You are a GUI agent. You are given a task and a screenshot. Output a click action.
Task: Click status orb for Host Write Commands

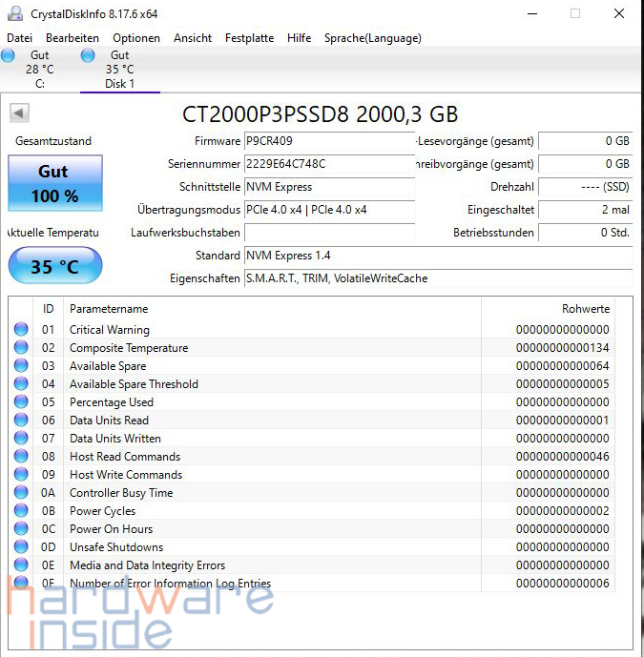click(21, 474)
